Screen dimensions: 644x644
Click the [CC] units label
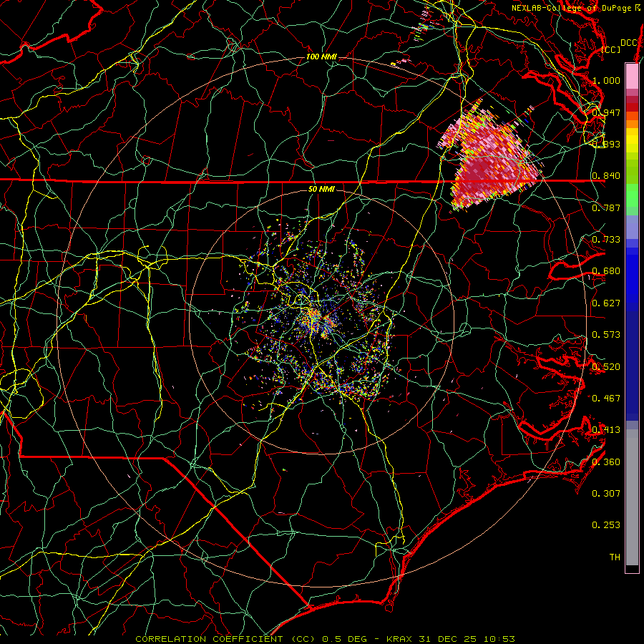[x=611, y=49]
